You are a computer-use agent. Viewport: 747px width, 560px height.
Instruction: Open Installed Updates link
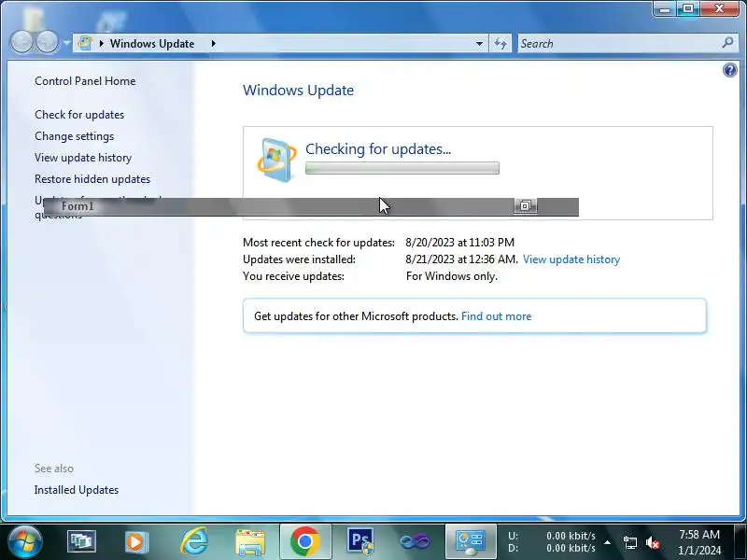pos(77,489)
